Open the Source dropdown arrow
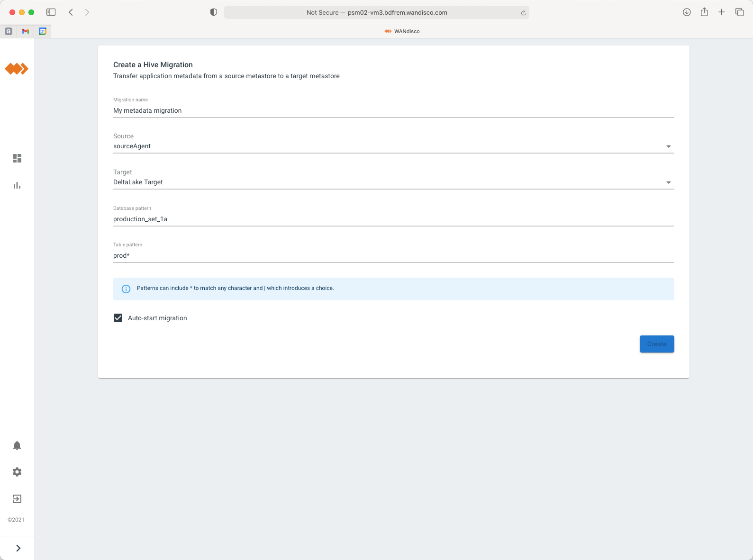 tap(668, 146)
